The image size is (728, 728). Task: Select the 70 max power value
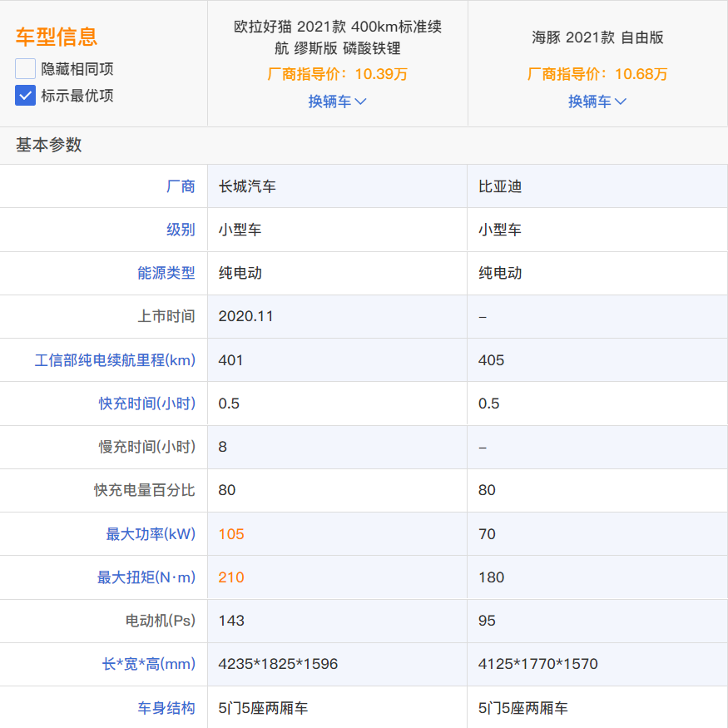coord(487,534)
